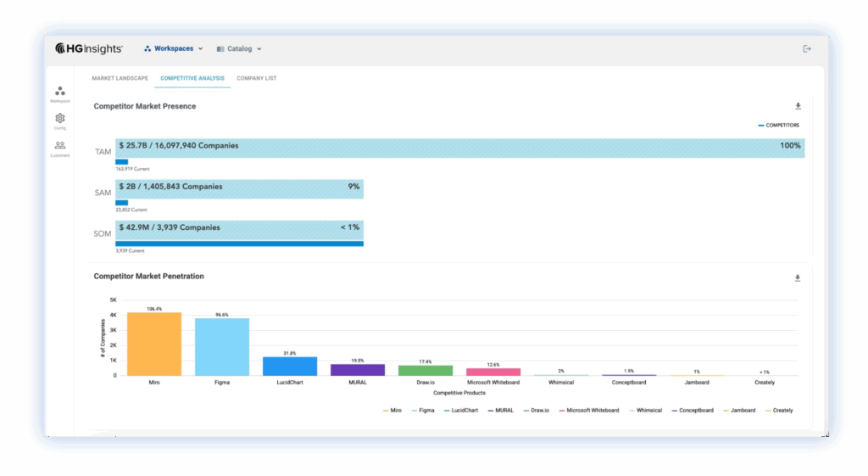Click the orange Miro bar

[x=154, y=344]
